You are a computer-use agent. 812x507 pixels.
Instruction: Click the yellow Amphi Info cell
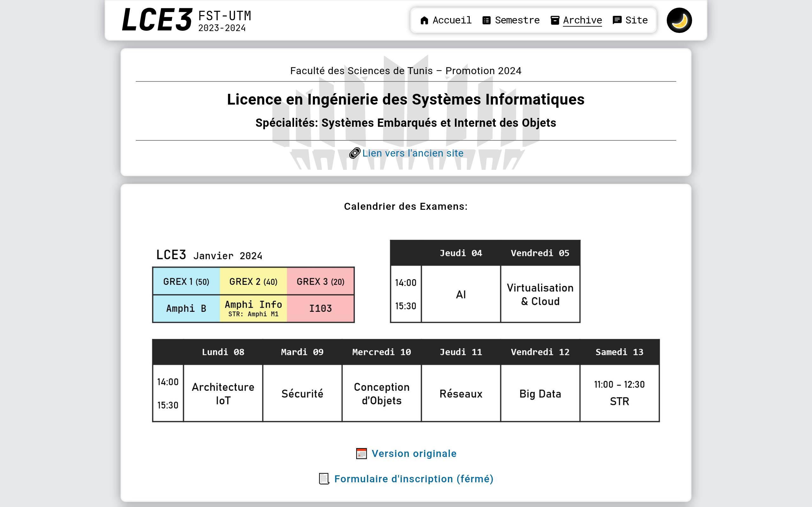click(x=253, y=309)
